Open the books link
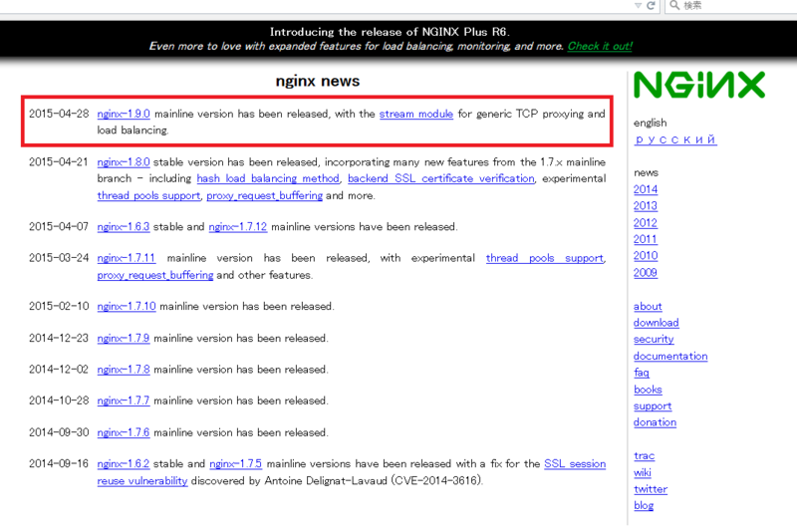Viewport: 797px width, 532px height. [649, 390]
